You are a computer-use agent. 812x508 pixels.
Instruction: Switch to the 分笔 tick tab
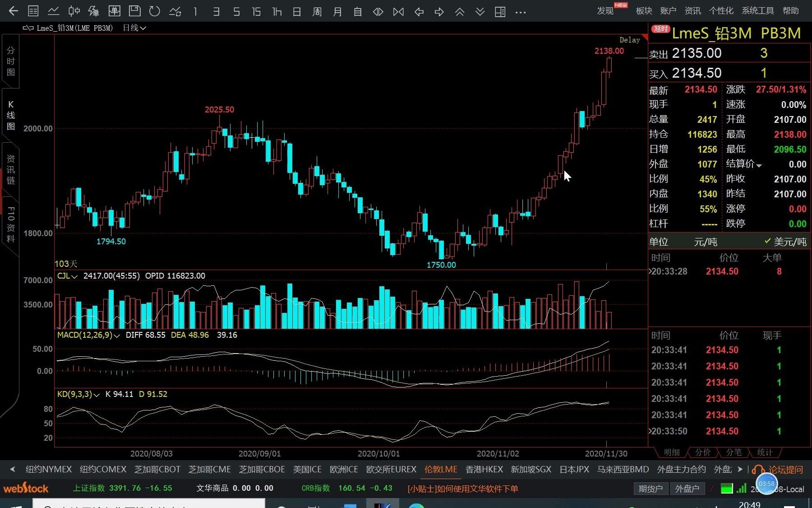point(734,452)
